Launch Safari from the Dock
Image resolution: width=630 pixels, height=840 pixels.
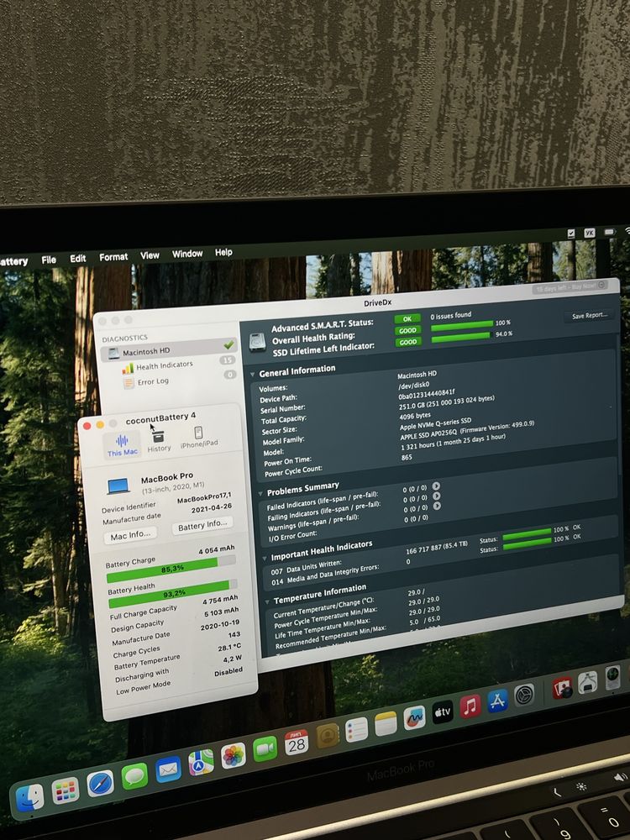100,784
